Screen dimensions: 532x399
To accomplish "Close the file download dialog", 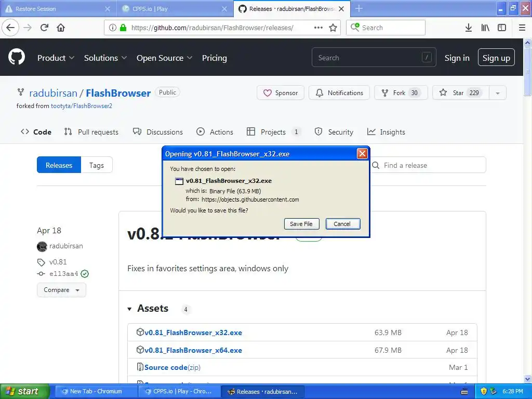I will click(x=362, y=154).
